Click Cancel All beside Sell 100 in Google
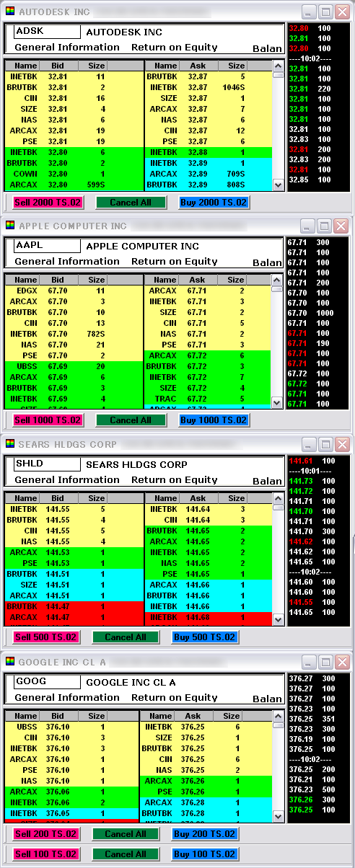The image size is (355, 868). pyautogui.click(x=125, y=854)
